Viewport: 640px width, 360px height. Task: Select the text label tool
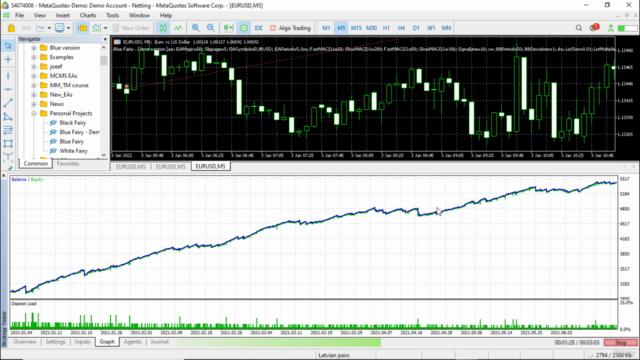8,157
